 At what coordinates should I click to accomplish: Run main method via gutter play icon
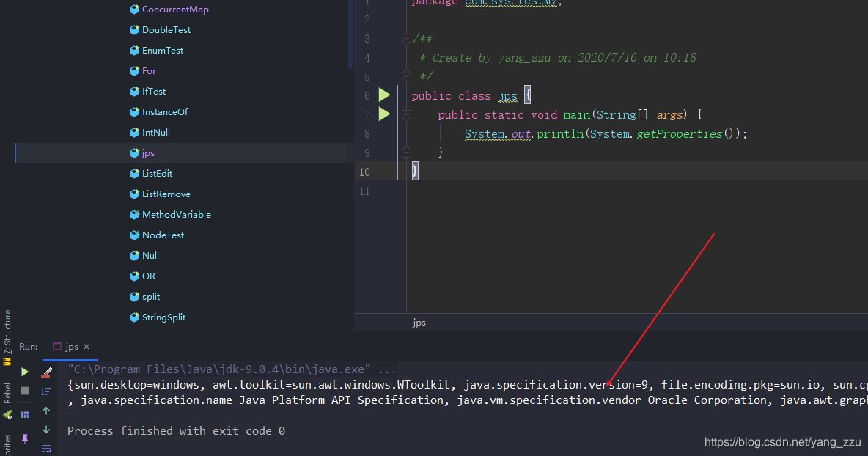tap(383, 114)
